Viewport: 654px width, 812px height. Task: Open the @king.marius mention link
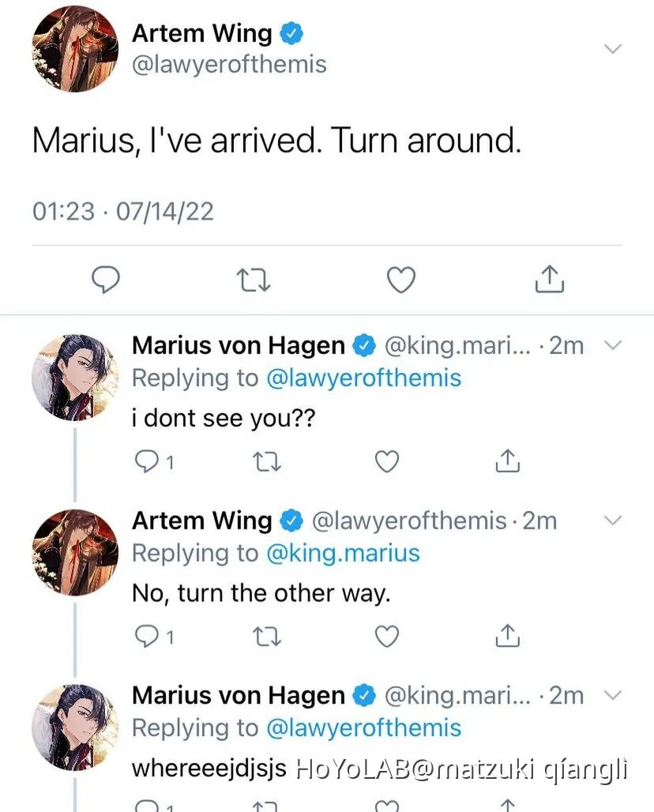pos(343,553)
